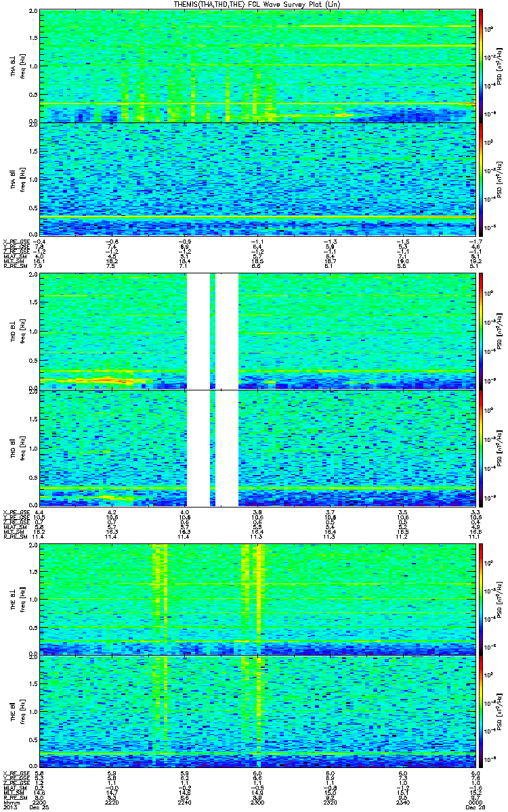
Task: Click the 2340 time tick label
Action: pos(402,801)
